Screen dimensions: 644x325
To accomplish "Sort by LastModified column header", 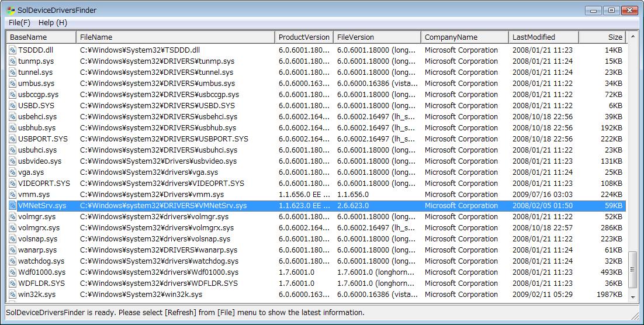I will 544,37.
